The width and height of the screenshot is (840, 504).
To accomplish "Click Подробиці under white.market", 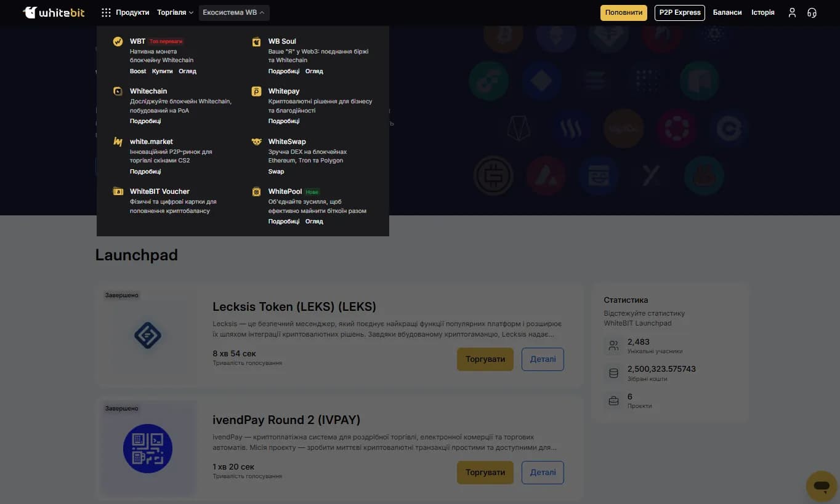I will (x=145, y=172).
